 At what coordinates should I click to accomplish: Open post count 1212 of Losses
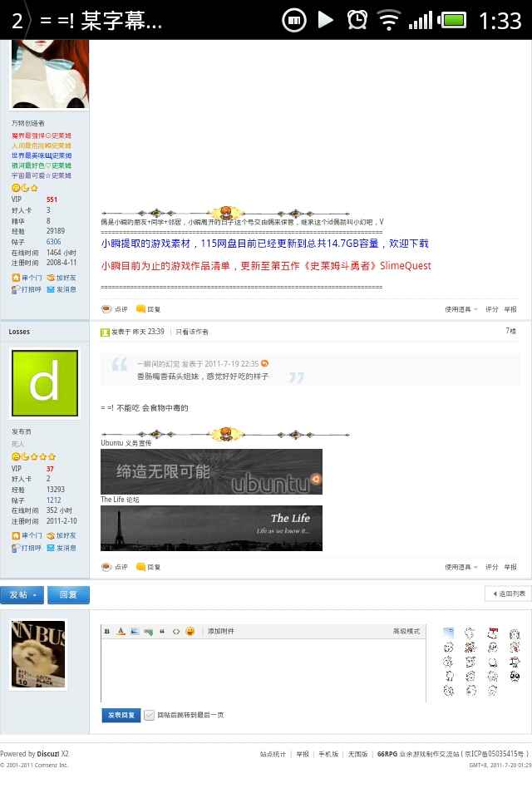pos(53,500)
